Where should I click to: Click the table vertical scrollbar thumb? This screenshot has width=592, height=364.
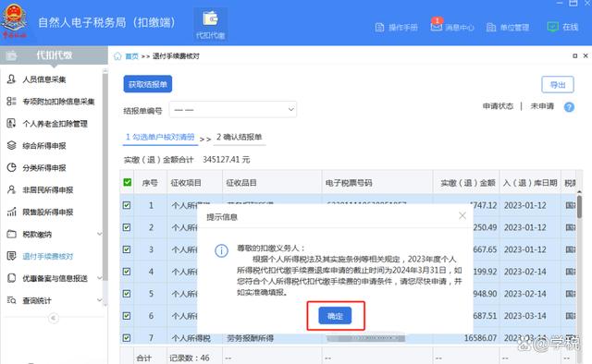[579, 206]
